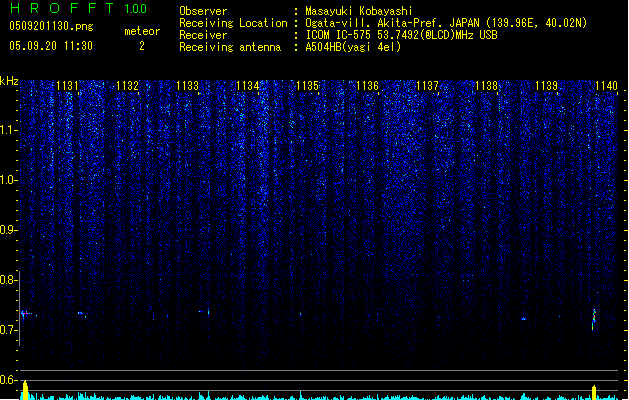
Task: Click the 1139 time marker
Action: pos(546,86)
